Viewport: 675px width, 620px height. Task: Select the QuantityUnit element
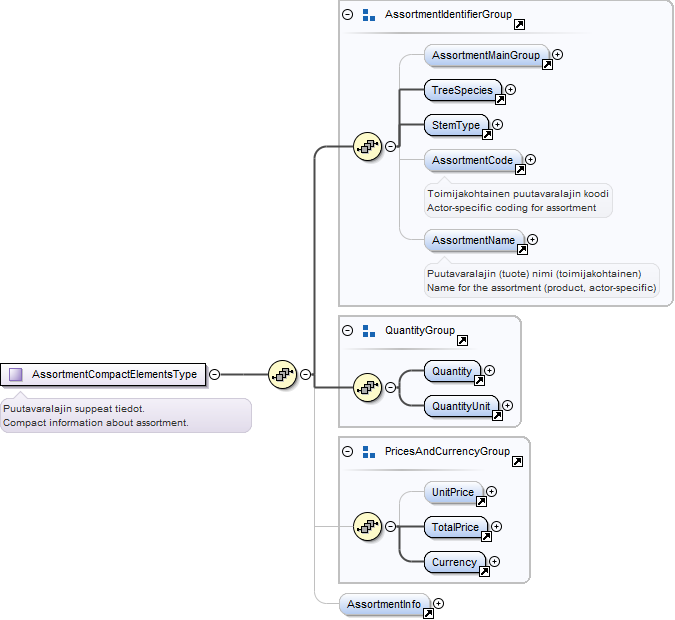pos(461,406)
